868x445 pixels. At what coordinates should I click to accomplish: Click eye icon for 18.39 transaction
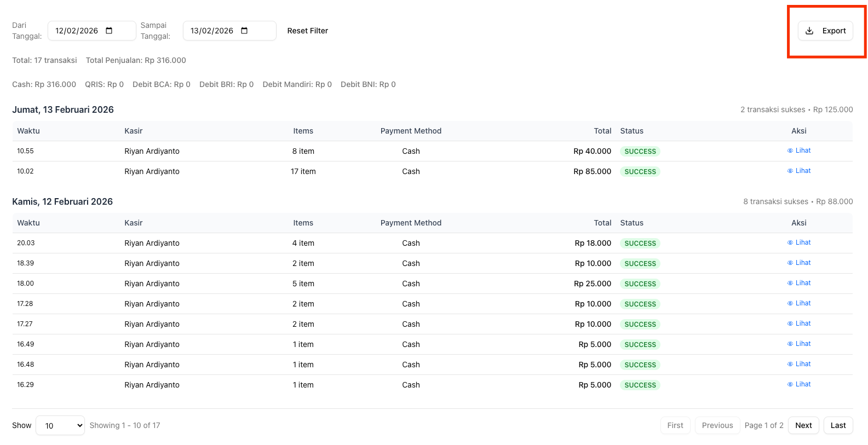click(790, 263)
